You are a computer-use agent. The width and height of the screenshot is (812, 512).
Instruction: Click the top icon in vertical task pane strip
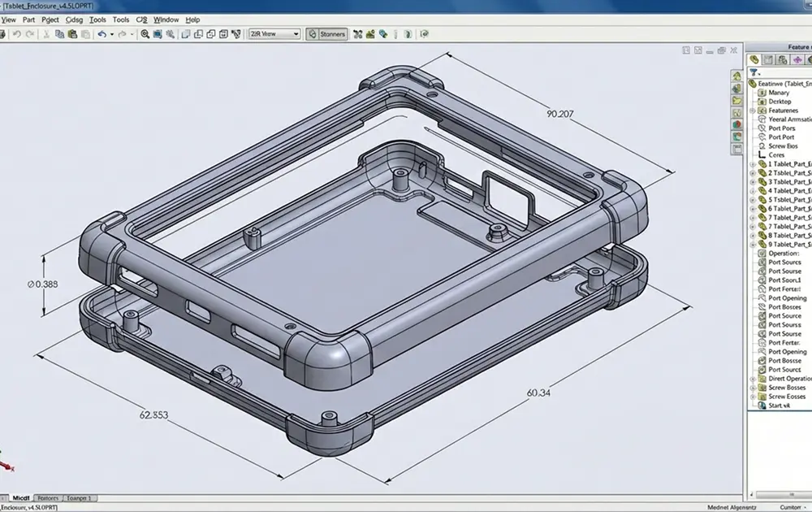pos(736,74)
